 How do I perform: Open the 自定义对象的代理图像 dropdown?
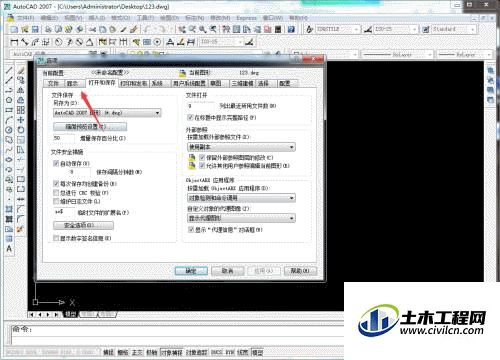point(241,218)
